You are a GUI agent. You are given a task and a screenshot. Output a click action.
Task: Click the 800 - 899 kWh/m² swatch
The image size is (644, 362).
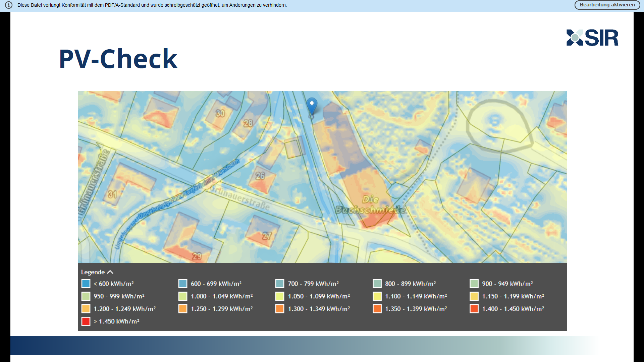(x=377, y=284)
